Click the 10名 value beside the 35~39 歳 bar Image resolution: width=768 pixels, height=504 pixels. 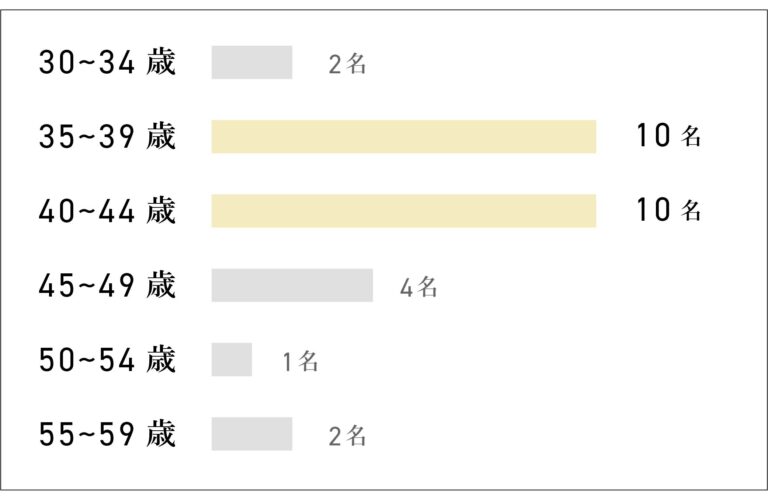click(669, 135)
